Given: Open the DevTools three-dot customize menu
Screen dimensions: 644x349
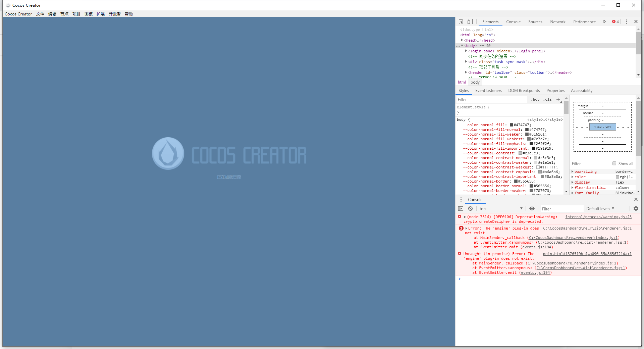Looking at the screenshot, I should pos(627,21).
